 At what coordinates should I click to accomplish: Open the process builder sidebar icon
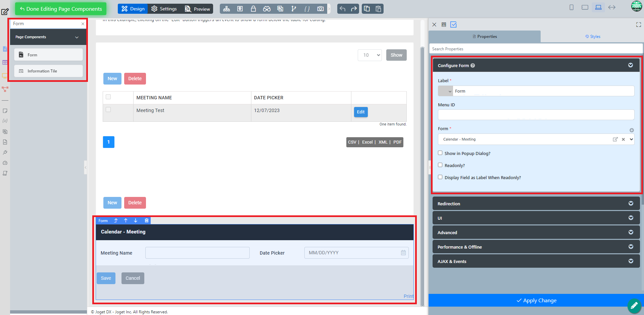pyautogui.click(x=5, y=89)
